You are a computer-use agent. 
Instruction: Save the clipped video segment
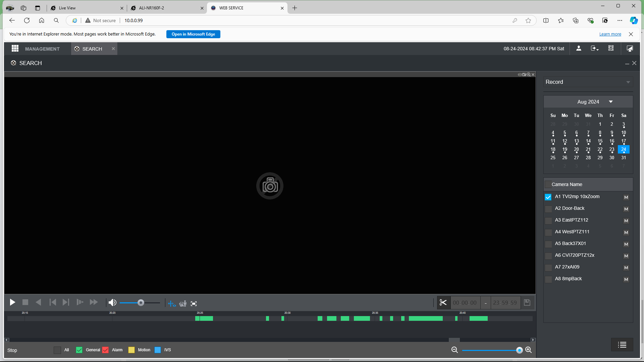[x=527, y=303]
